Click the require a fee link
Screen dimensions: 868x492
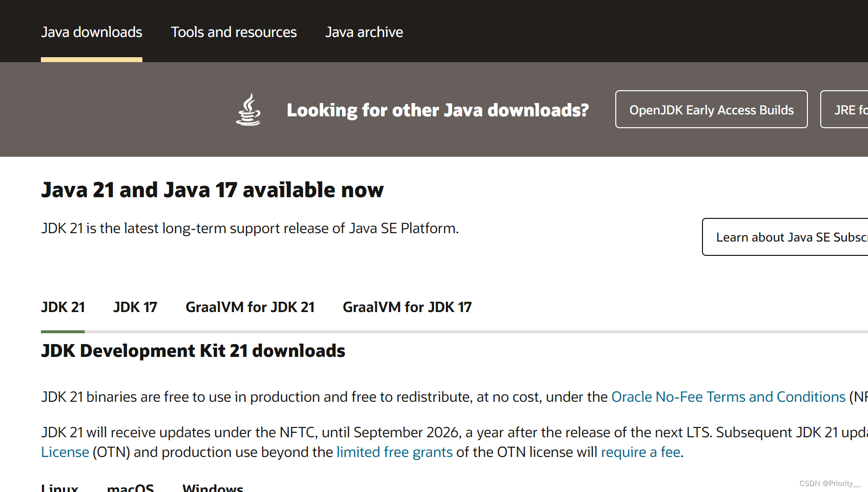point(640,452)
